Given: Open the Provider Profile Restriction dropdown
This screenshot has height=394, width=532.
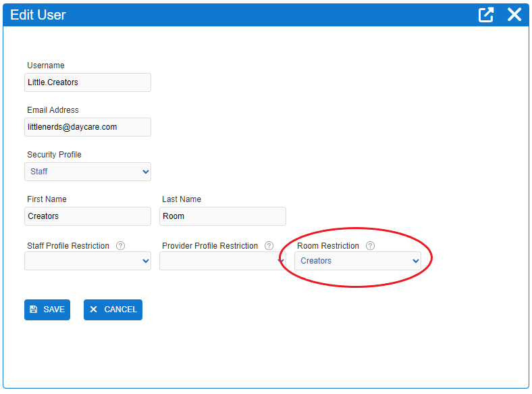Looking at the screenshot, I should click(x=223, y=261).
